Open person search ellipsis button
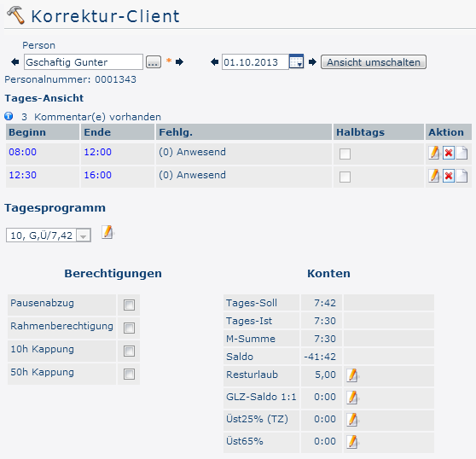476x459 pixels. [x=154, y=62]
